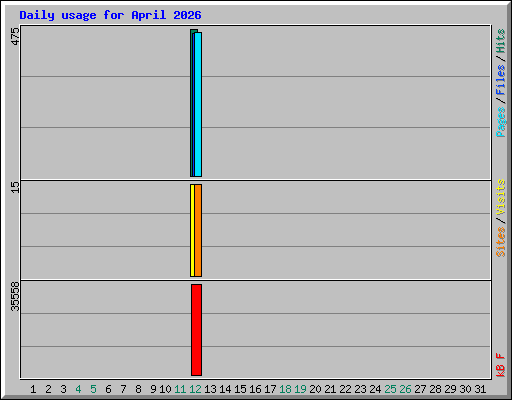
Task: Click day 28 on the x-axis
Action: pyautogui.click(x=435, y=389)
